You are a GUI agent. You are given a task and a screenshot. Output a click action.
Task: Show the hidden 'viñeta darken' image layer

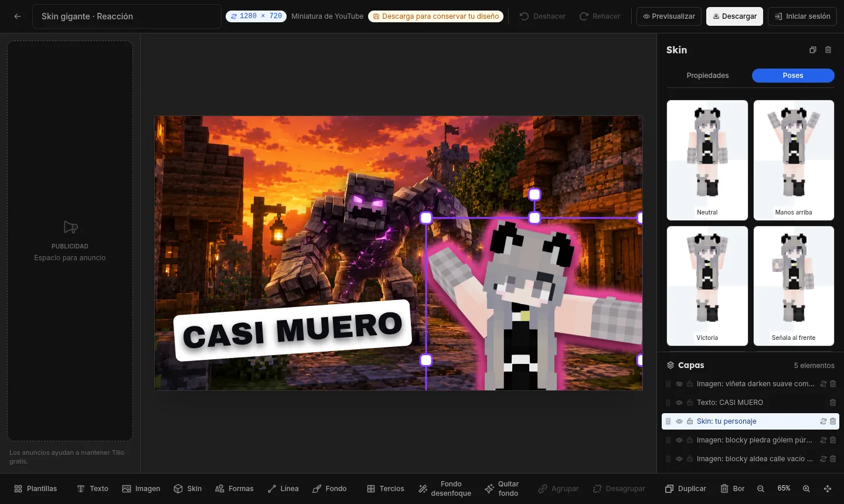(679, 384)
